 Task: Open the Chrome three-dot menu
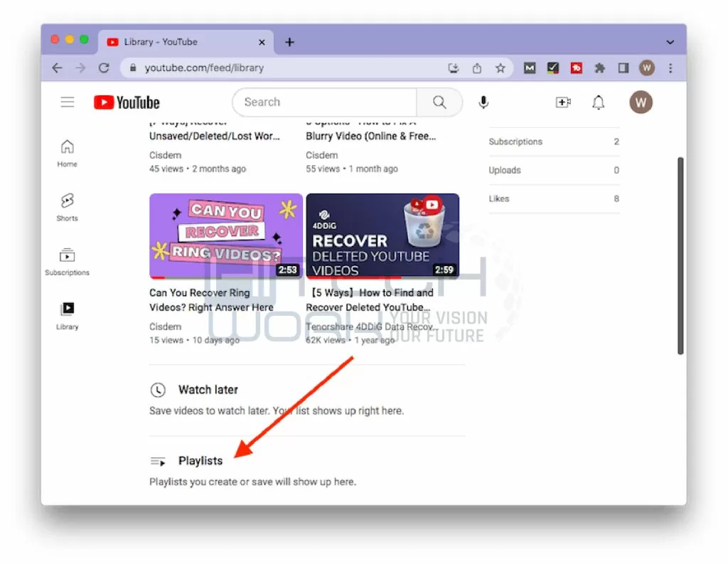coord(670,68)
